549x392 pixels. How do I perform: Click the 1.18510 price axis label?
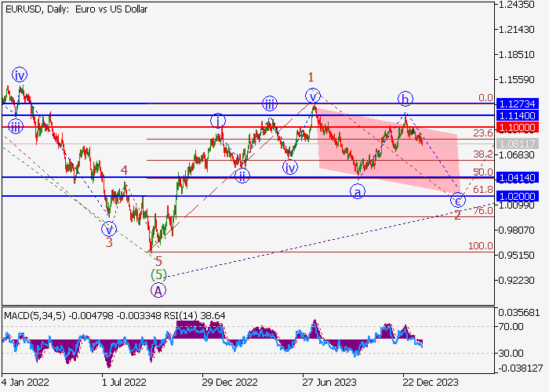click(517, 55)
